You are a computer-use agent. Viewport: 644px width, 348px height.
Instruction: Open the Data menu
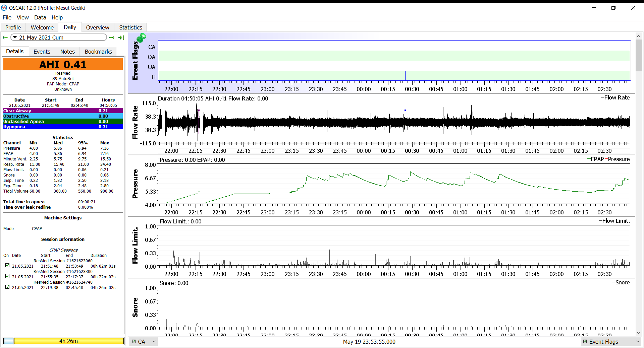click(40, 17)
